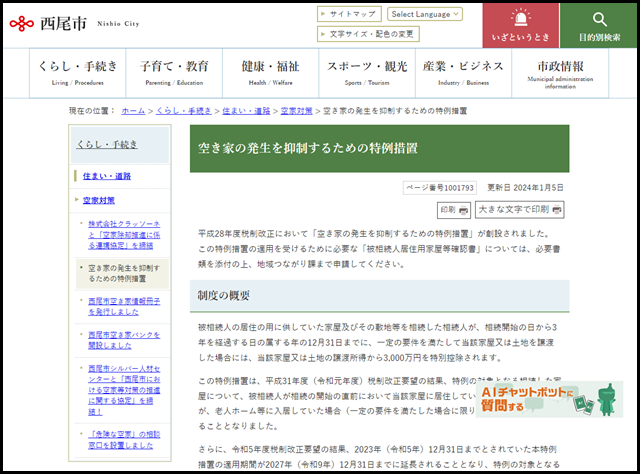Open 産業・ビジネス navigation menu
The image size is (640, 474).
pos(463,73)
